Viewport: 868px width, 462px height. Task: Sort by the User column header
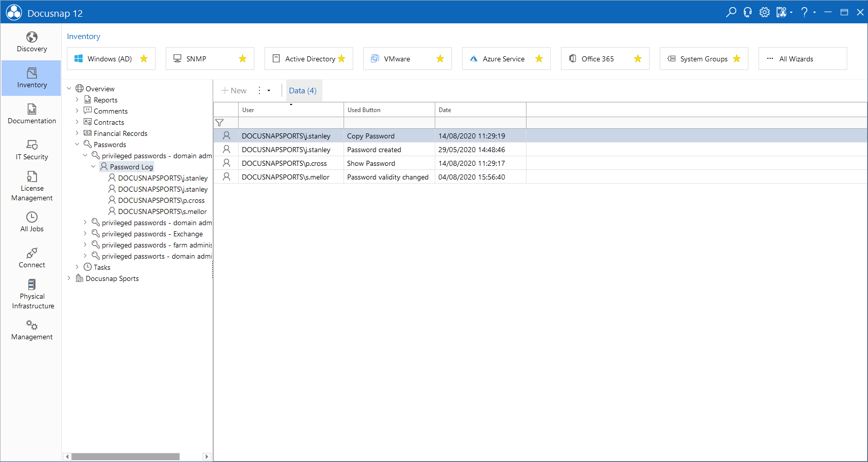click(291, 110)
